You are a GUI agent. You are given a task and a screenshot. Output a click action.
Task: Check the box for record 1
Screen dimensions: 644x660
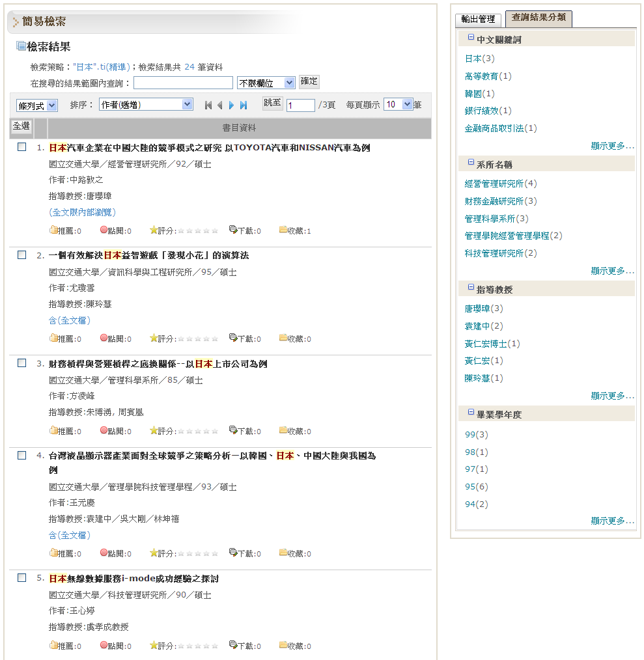(21, 147)
